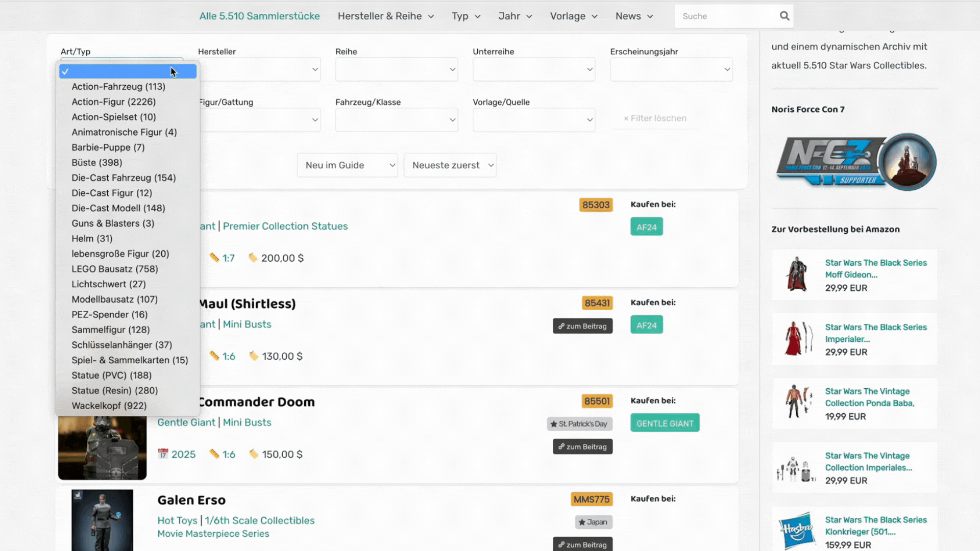Click the search magnifier icon
This screenshot has width=980, height=551.
(x=785, y=16)
